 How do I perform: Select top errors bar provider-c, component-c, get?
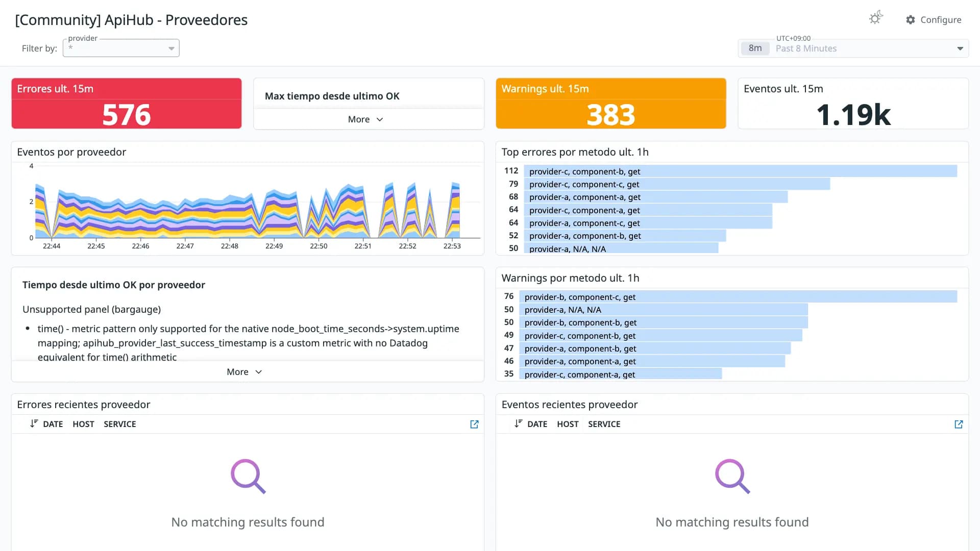[x=677, y=184]
